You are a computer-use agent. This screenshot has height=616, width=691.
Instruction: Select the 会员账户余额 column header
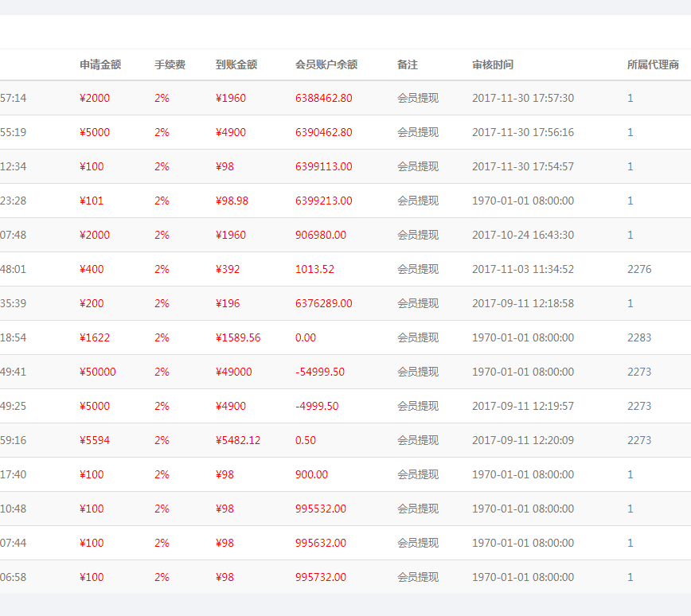click(326, 64)
